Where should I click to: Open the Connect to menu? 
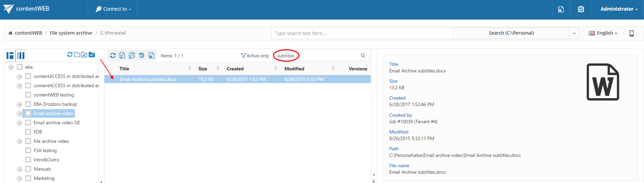[x=113, y=9]
